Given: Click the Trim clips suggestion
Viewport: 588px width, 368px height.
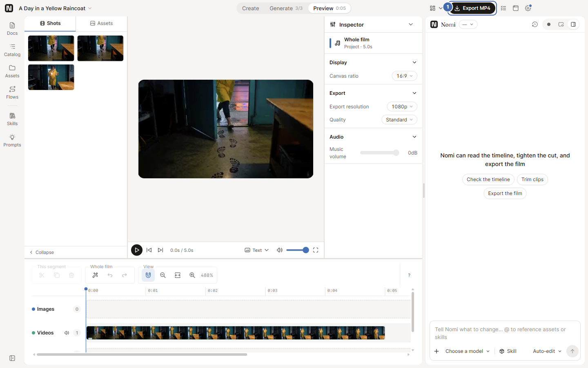Looking at the screenshot, I should click(x=532, y=180).
